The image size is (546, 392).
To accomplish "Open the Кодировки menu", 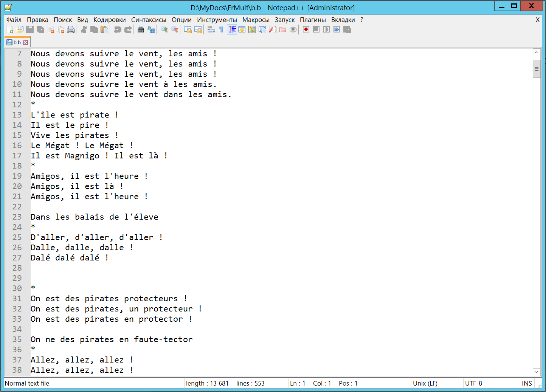I will [x=109, y=20].
